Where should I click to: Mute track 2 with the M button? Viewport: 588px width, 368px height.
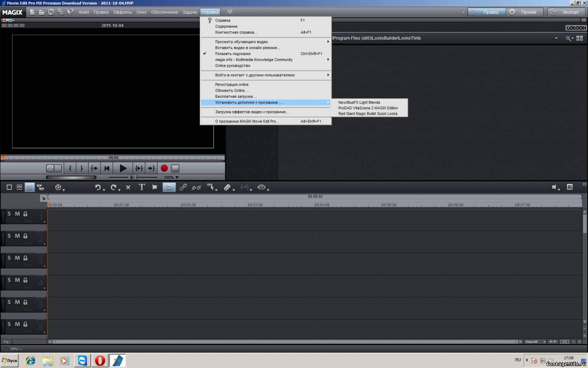(17, 236)
